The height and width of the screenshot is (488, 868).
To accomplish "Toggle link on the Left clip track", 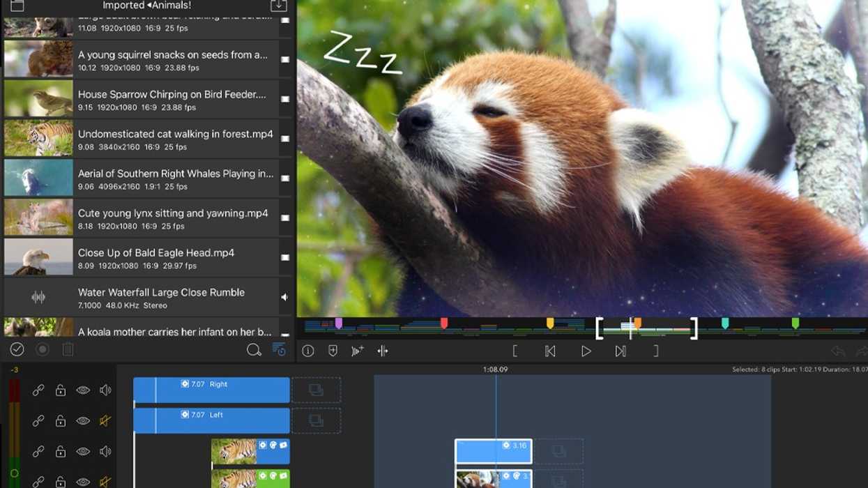I will pos(38,421).
